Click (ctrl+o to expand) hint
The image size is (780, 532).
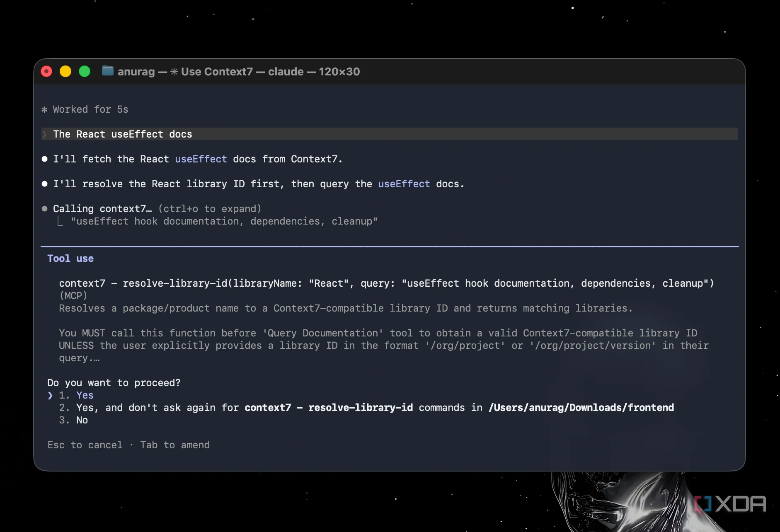tap(210, 209)
